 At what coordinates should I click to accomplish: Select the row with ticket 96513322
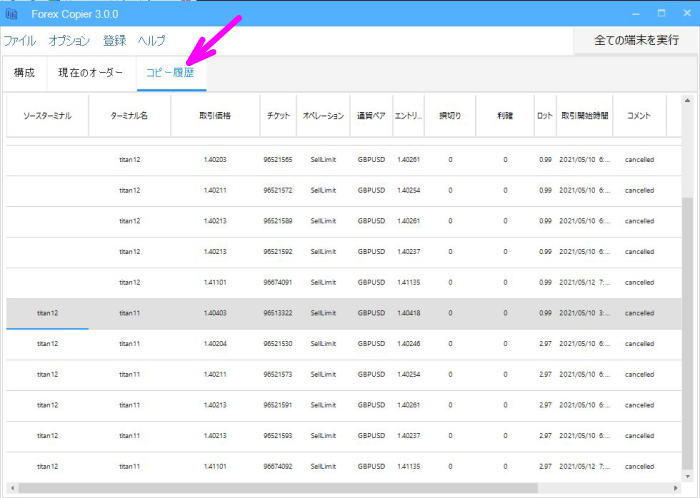(277, 313)
